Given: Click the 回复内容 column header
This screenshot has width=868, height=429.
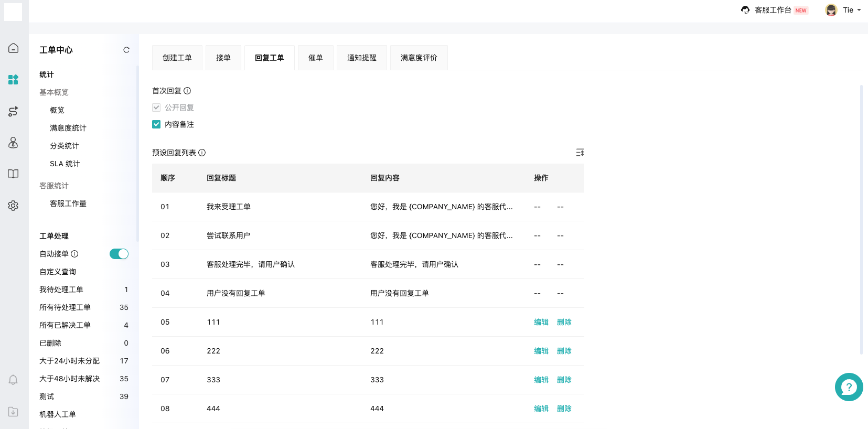Looking at the screenshot, I should pyautogui.click(x=385, y=178).
